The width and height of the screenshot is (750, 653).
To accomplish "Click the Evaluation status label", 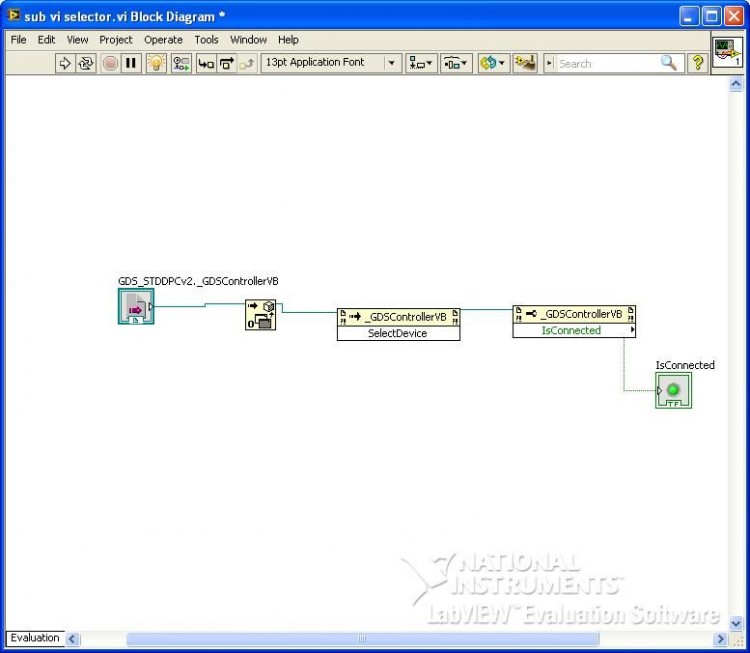I will click(x=35, y=638).
